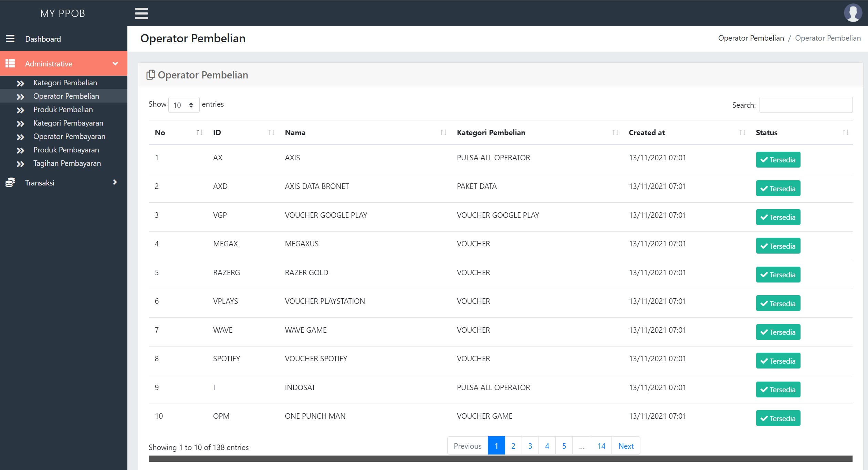Image resolution: width=868 pixels, height=470 pixels.
Task: Select the Produk Pembayaran menu item
Action: pyautogui.click(x=65, y=149)
